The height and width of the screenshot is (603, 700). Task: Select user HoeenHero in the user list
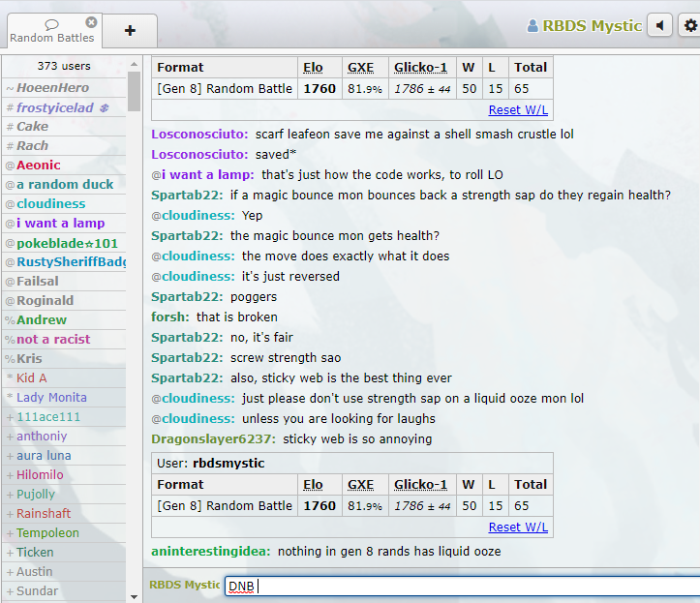coord(64,88)
